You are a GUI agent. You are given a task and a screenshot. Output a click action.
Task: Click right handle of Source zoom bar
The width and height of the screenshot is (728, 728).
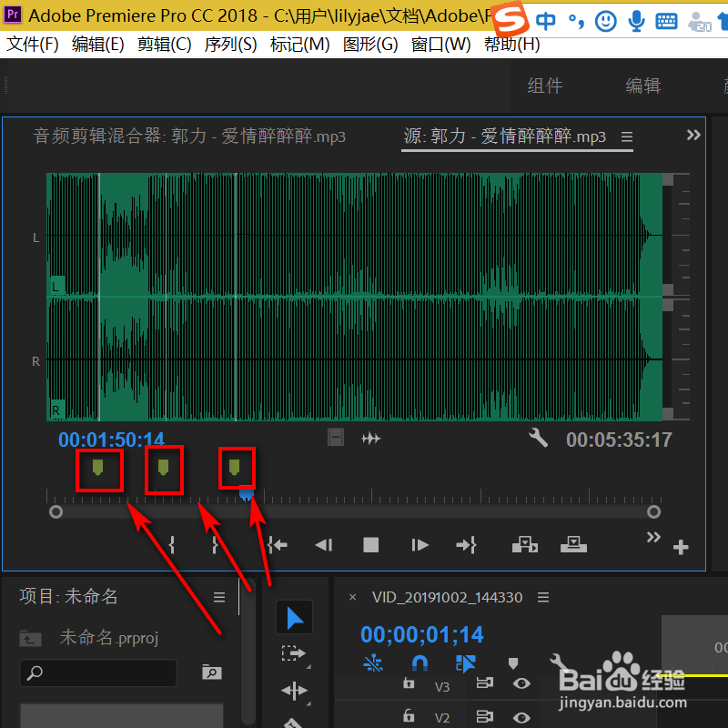[x=653, y=511]
